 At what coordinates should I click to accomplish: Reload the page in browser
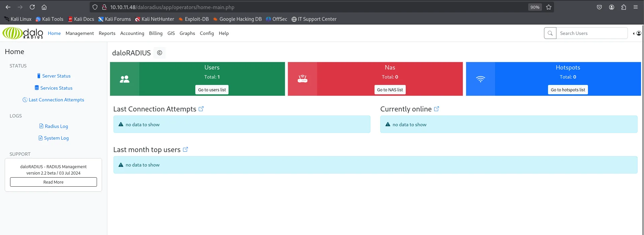[32, 7]
